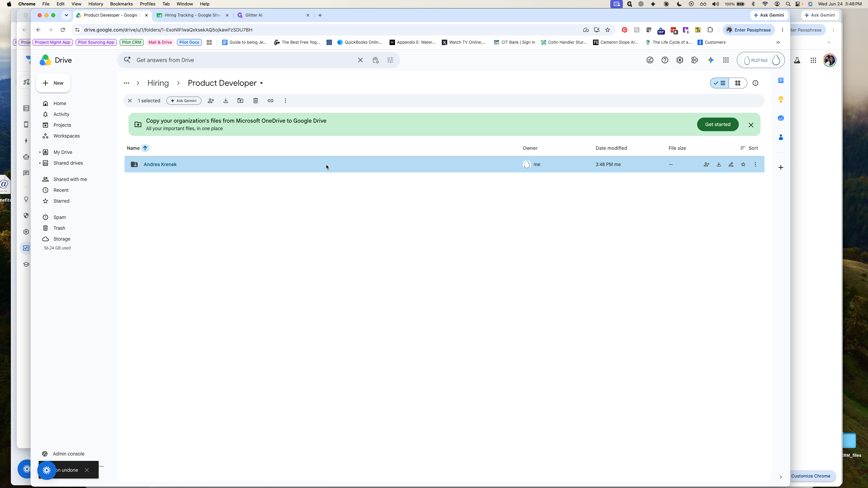Open more actions for Andrea Krenek row
The image size is (868, 488).
[755, 164]
